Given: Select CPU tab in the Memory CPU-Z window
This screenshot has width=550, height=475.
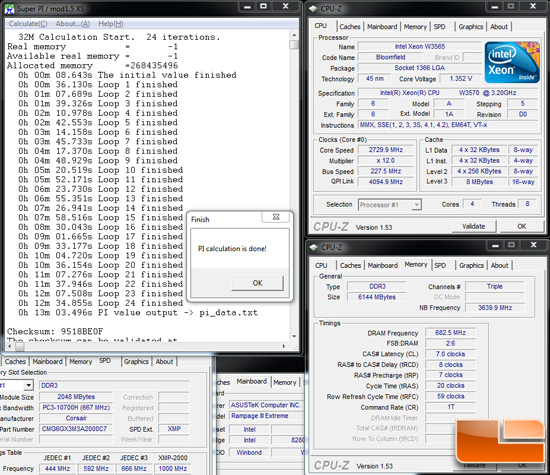Looking at the screenshot, I should 321,266.
